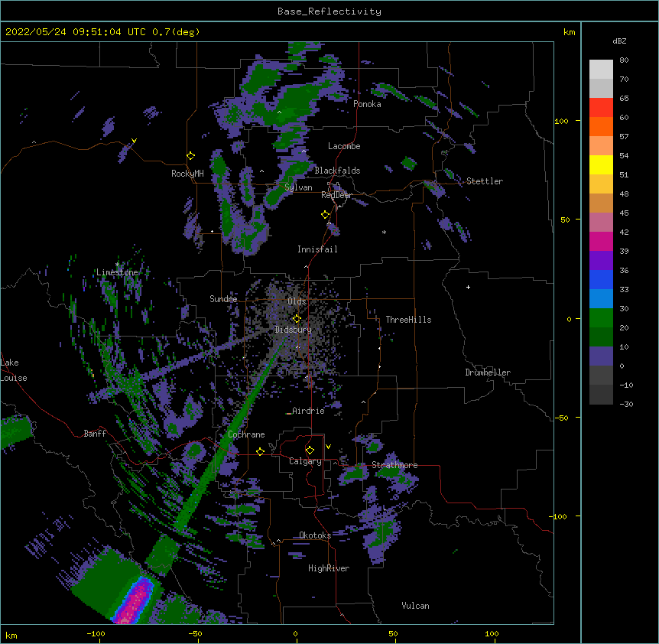Screen dimensions: 659x644
Task: Select the purple 10 dBZ swatch
Action: point(601,356)
